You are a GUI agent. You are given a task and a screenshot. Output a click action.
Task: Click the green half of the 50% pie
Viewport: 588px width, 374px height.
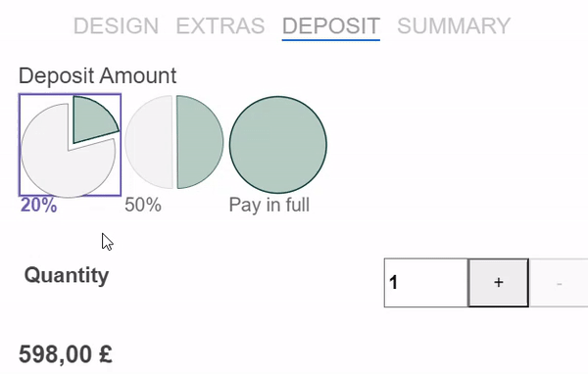(x=198, y=142)
